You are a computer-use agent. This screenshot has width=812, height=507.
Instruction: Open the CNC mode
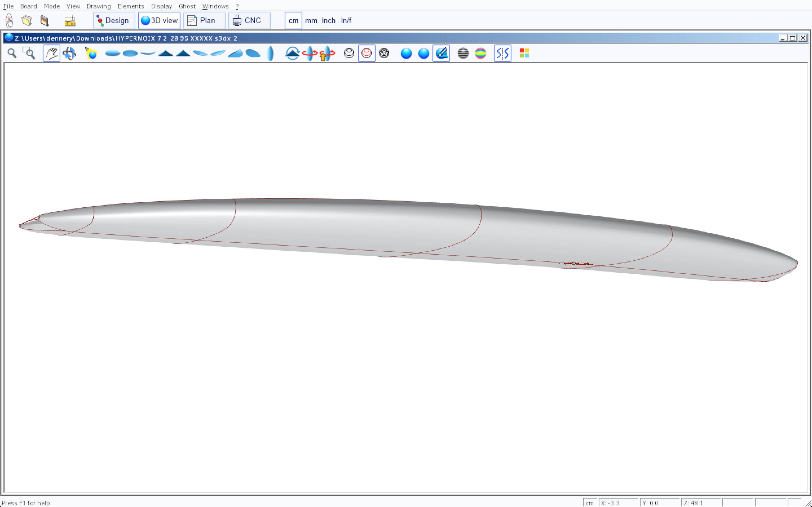click(249, 21)
